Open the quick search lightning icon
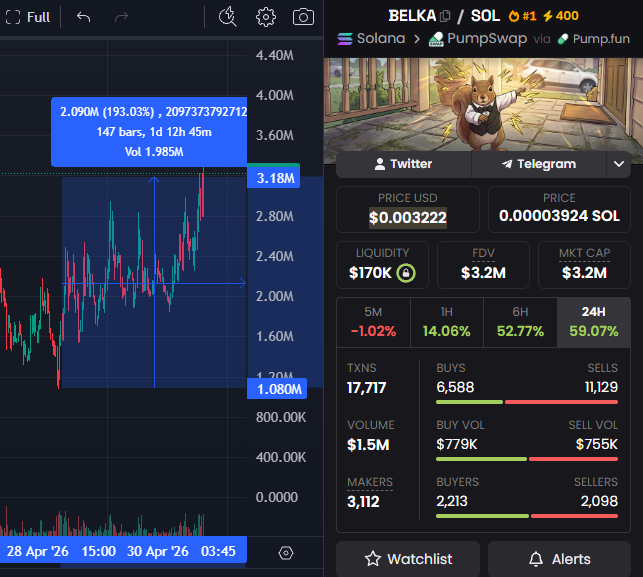The height and width of the screenshot is (577, 643). pos(228,17)
